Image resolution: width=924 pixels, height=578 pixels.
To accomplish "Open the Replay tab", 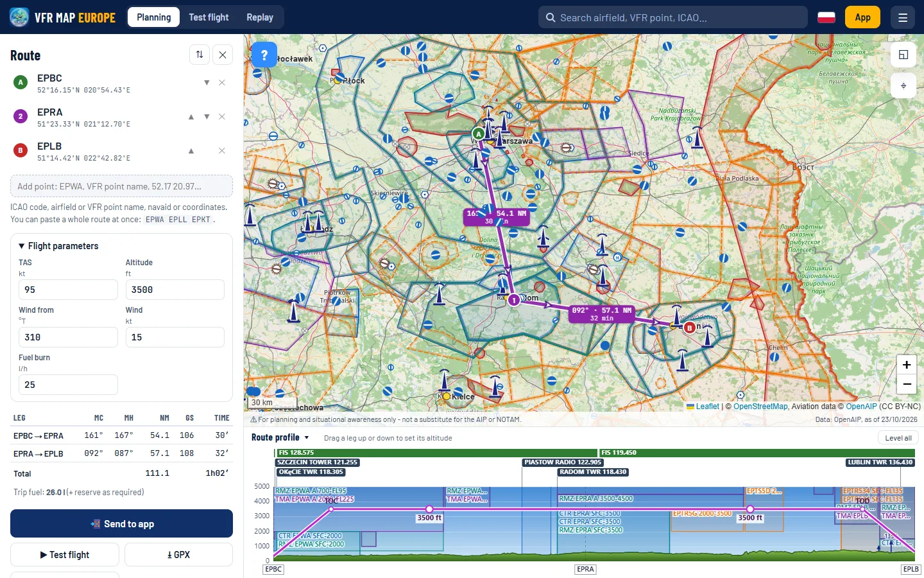I will pyautogui.click(x=260, y=17).
